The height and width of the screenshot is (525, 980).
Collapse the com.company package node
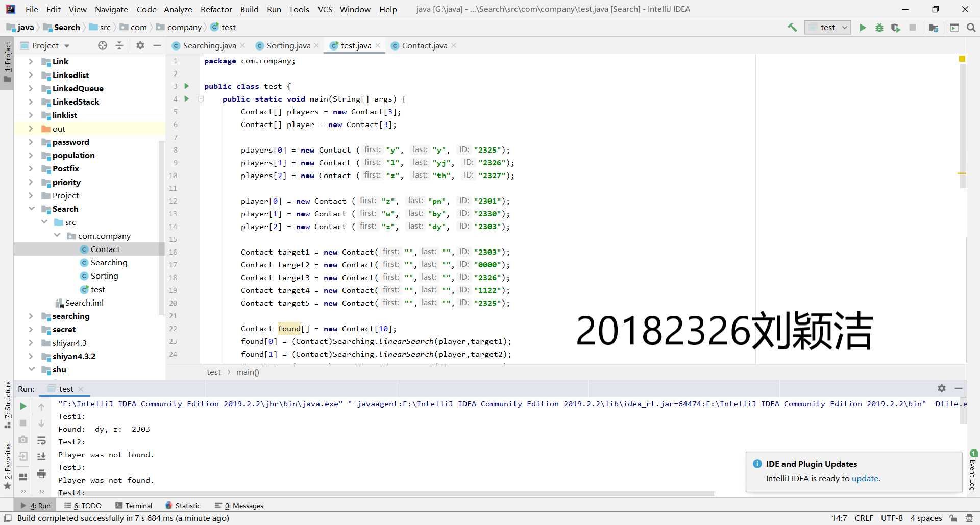tap(57, 235)
